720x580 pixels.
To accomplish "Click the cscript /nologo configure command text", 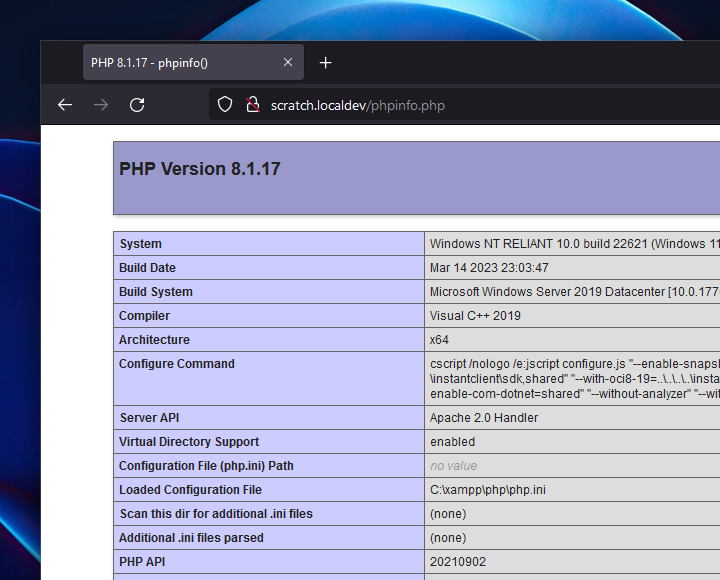I will click(574, 378).
